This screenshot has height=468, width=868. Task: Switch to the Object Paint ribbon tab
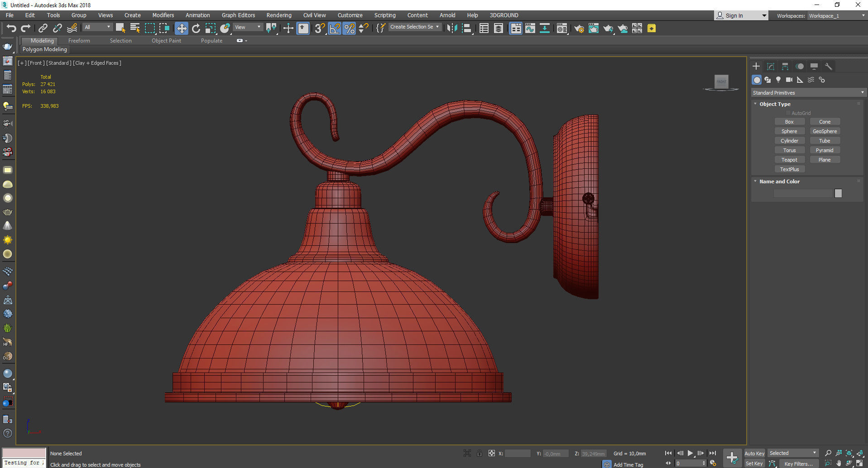(x=166, y=41)
